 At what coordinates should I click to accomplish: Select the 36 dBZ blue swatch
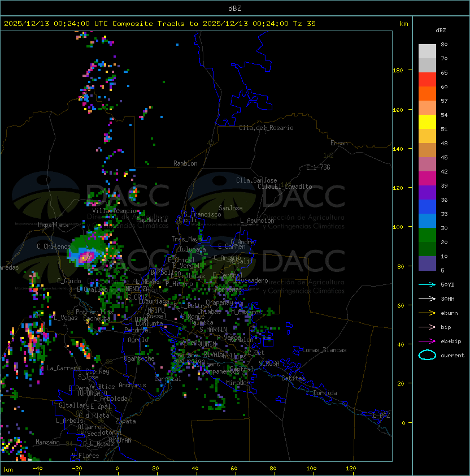click(427, 207)
